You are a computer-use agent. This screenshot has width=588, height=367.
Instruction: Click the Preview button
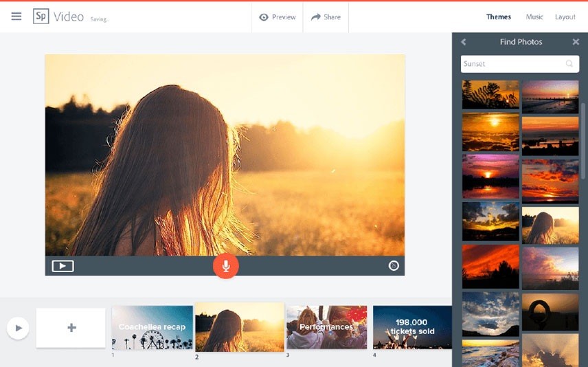click(278, 17)
